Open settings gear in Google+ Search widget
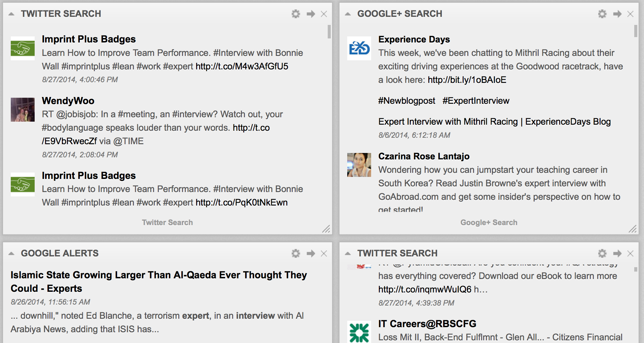The height and width of the screenshot is (343, 644). pyautogui.click(x=602, y=14)
